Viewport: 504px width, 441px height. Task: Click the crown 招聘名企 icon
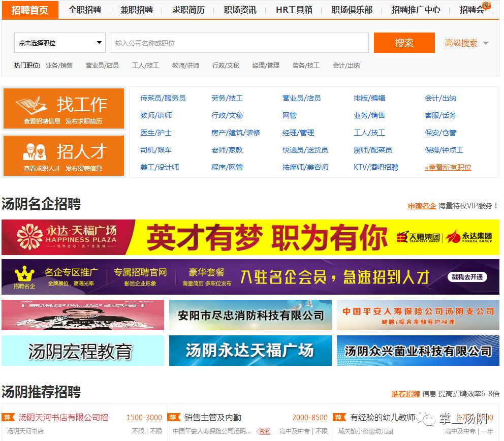(x=24, y=277)
